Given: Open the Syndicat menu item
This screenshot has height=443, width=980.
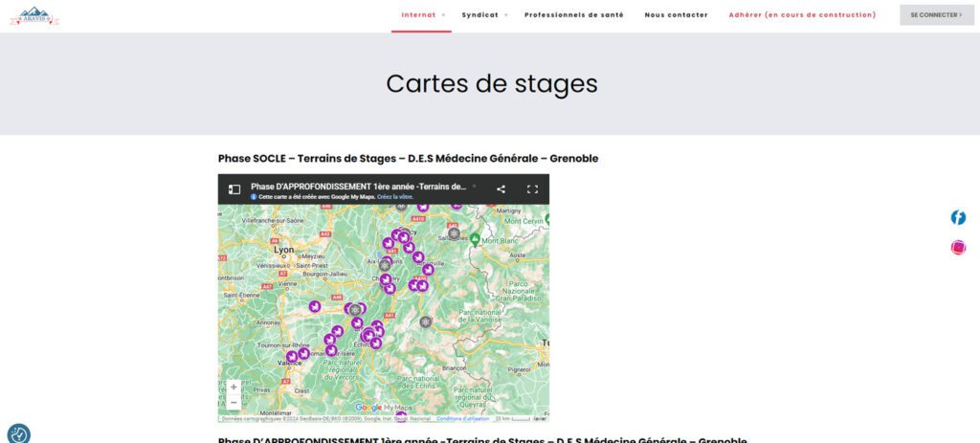Looking at the screenshot, I should (480, 15).
